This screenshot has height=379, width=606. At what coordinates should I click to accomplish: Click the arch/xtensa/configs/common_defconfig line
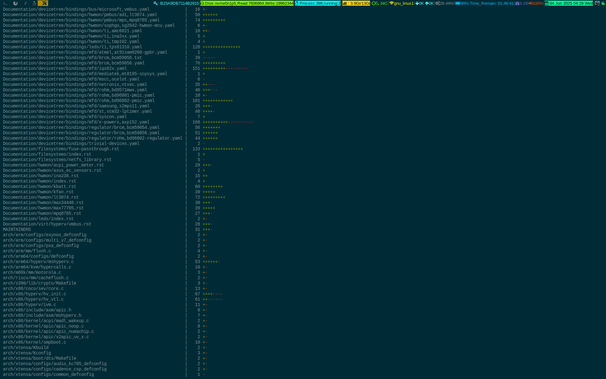48,374
